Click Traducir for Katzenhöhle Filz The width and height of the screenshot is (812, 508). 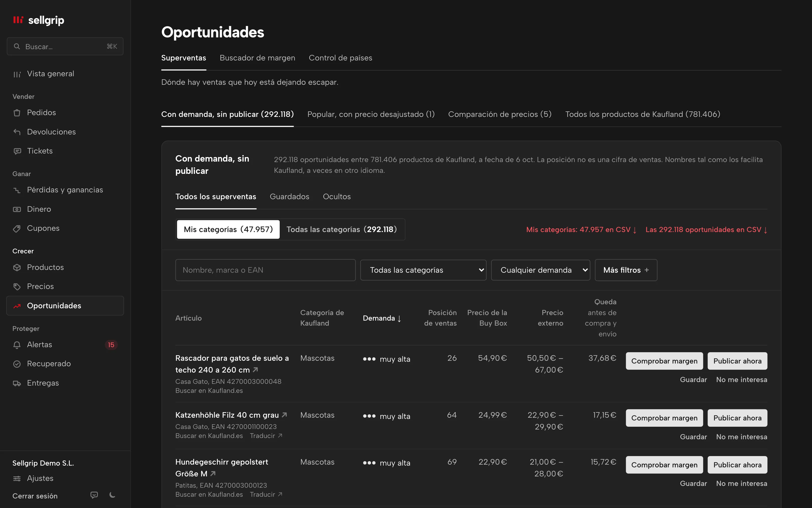tap(266, 436)
